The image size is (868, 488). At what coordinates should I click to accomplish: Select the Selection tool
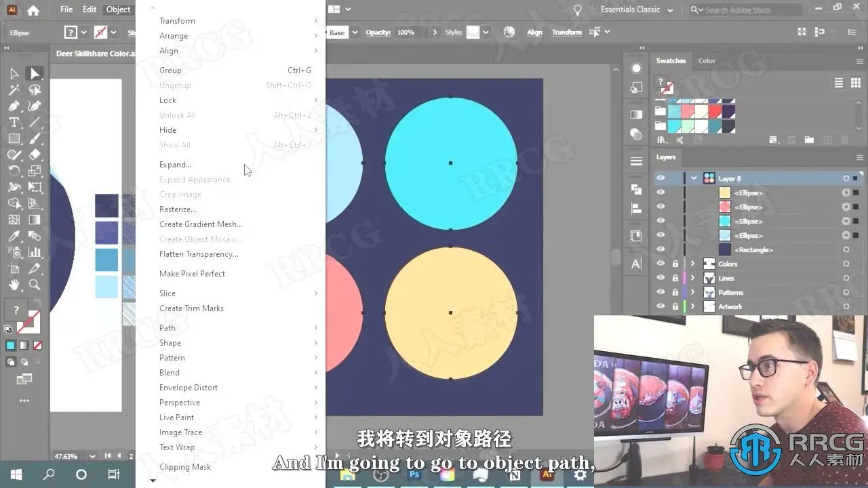14,73
